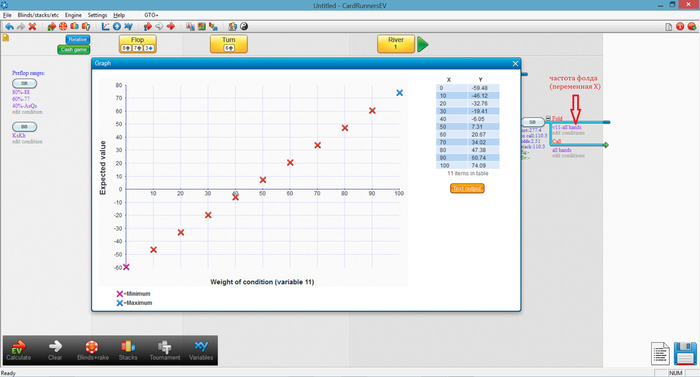Open the graph chart toolbar icon
Viewport: 700px width, 377px height.
point(105,27)
